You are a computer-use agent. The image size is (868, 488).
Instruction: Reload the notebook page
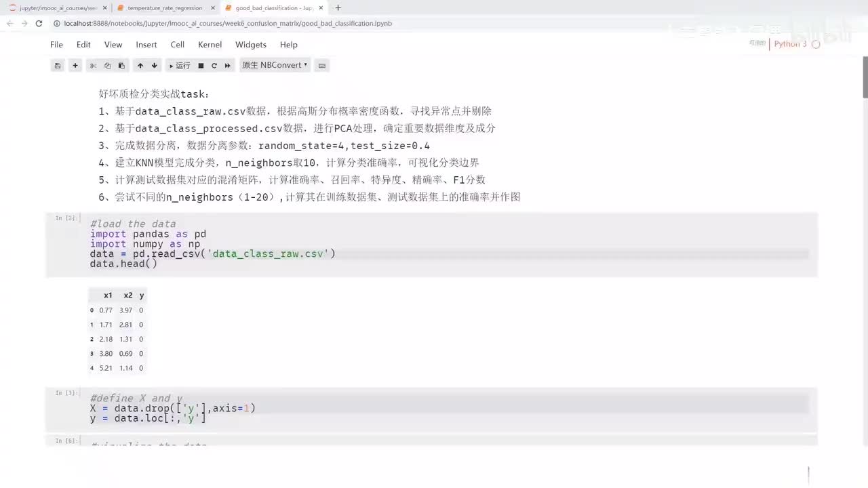pos(39,23)
